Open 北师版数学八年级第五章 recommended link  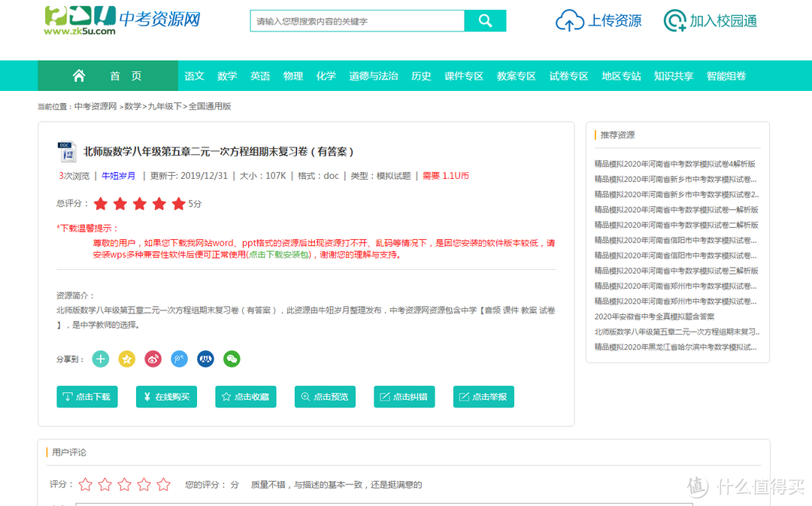677,332
